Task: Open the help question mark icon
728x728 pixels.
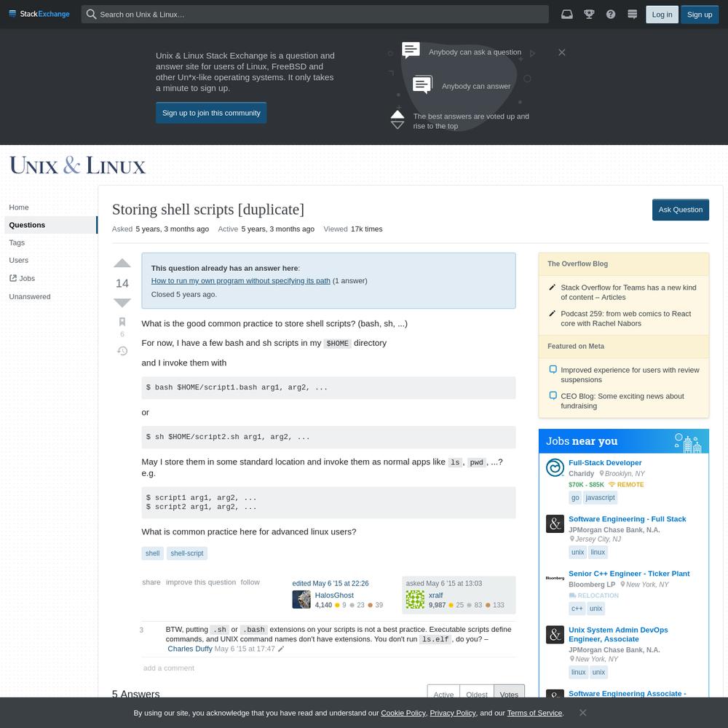Action: pos(611,15)
